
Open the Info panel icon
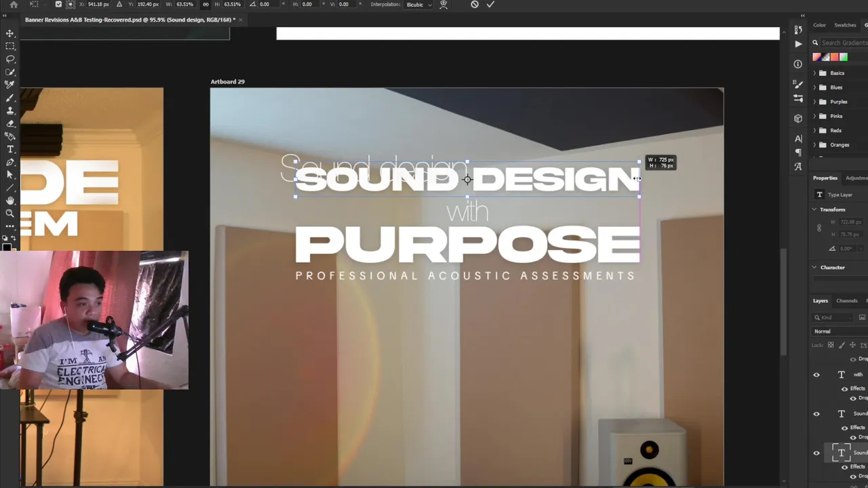tap(798, 64)
